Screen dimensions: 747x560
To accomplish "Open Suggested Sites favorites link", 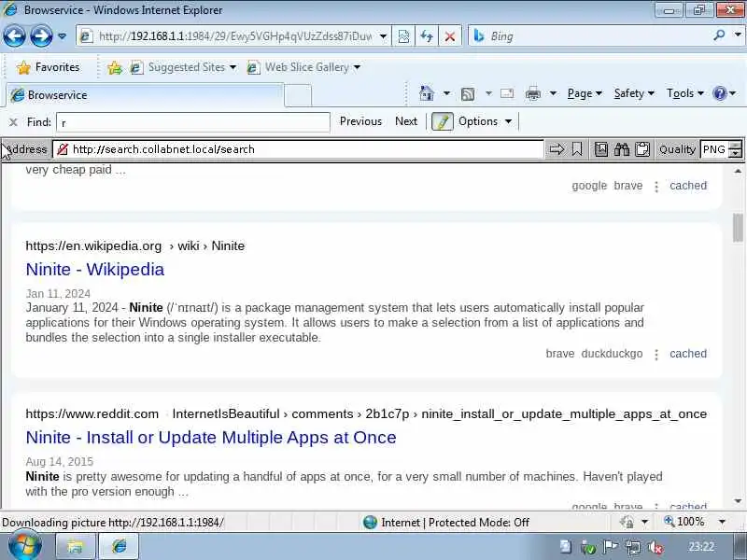I will 183,67.
